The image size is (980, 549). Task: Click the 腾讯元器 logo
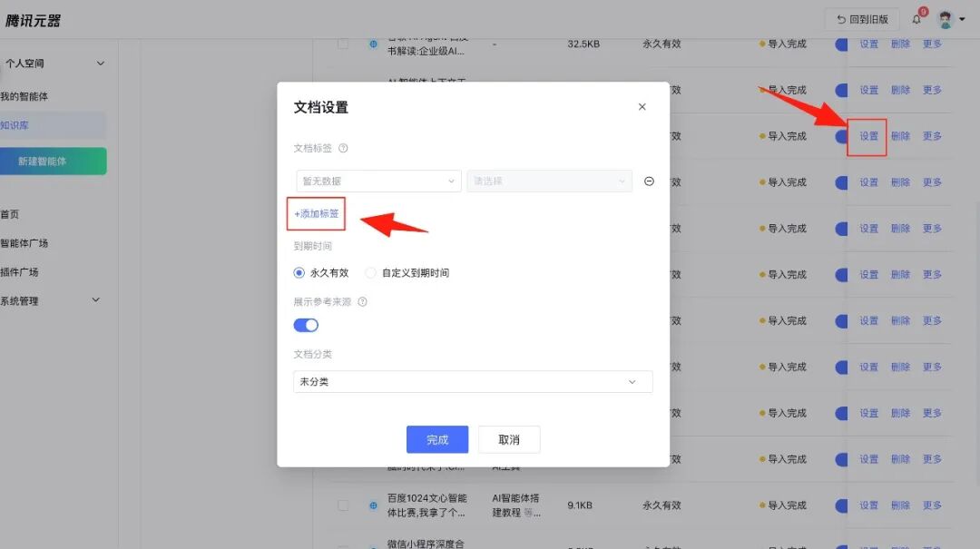coord(34,21)
